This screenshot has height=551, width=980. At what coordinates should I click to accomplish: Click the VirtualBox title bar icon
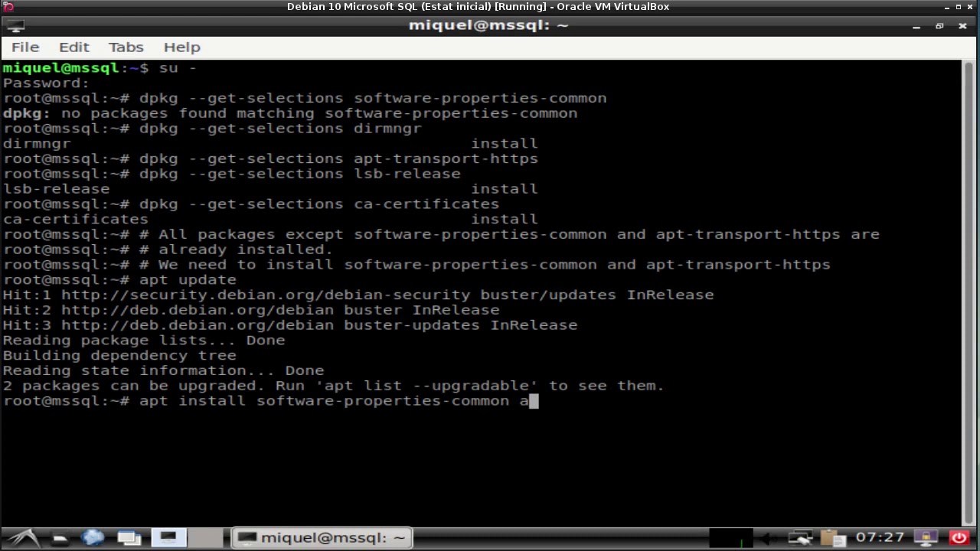click(8, 7)
